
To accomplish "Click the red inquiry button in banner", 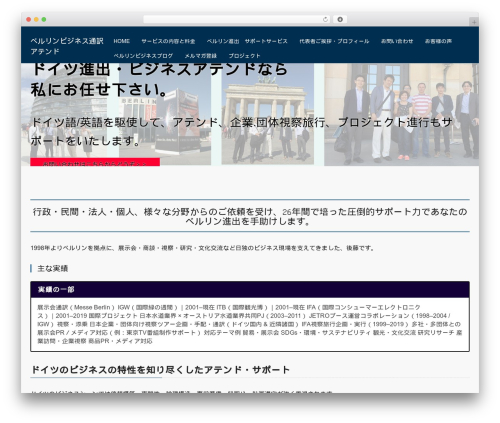I will (x=95, y=162).
